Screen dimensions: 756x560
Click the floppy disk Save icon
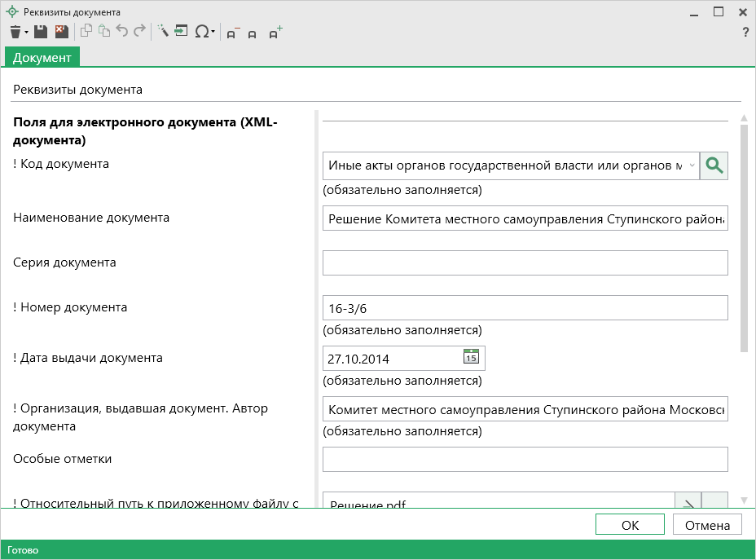[x=41, y=32]
